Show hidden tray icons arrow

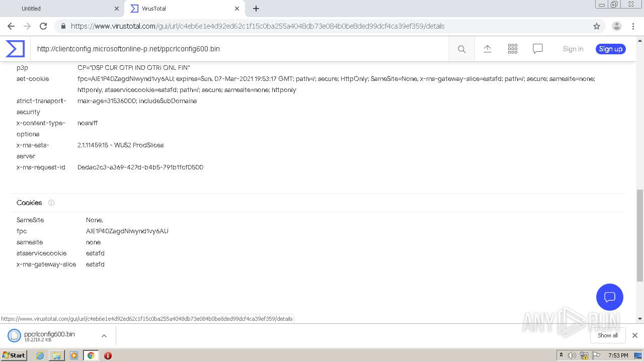[x=561, y=355]
